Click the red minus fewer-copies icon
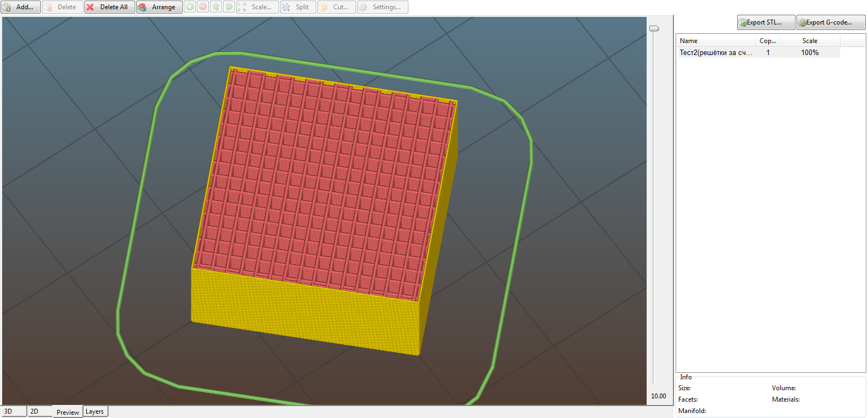Image resolution: width=868 pixels, height=418 pixels. pyautogui.click(x=203, y=7)
